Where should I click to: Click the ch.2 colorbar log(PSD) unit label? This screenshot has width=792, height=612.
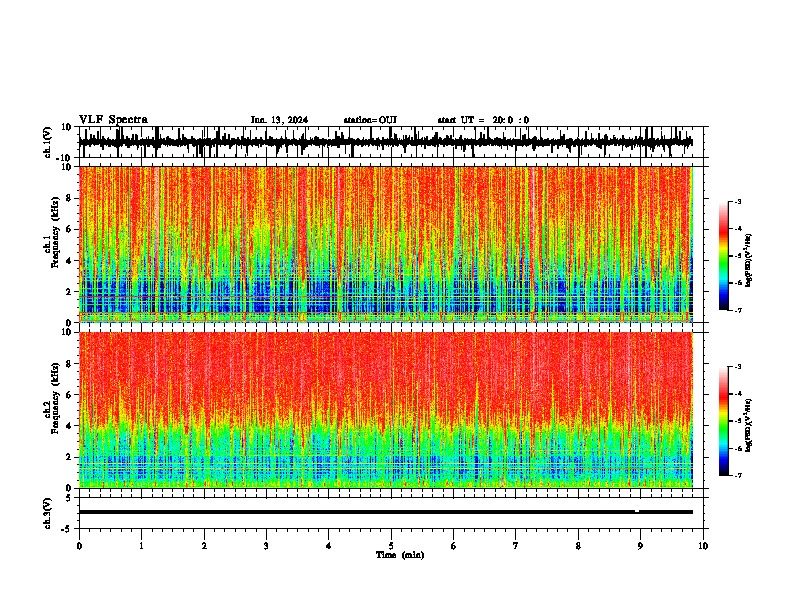[749, 425]
